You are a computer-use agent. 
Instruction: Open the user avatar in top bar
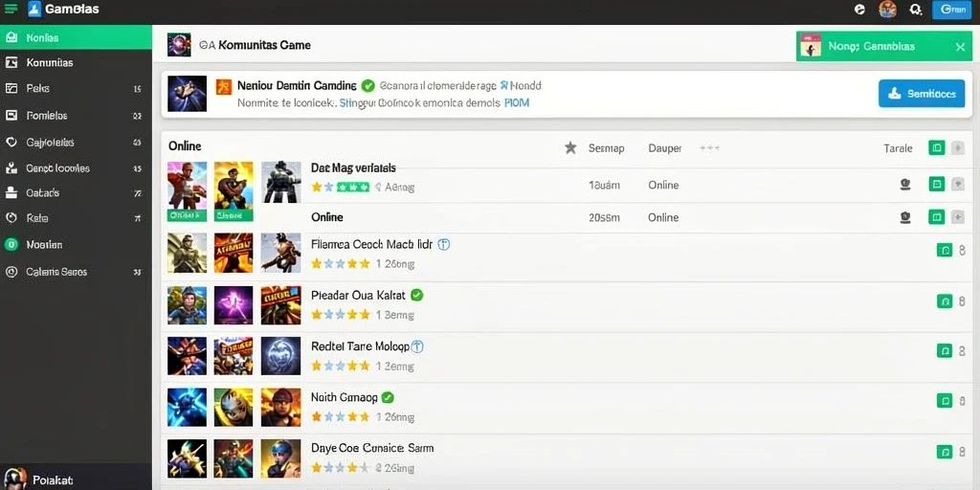click(887, 10)
